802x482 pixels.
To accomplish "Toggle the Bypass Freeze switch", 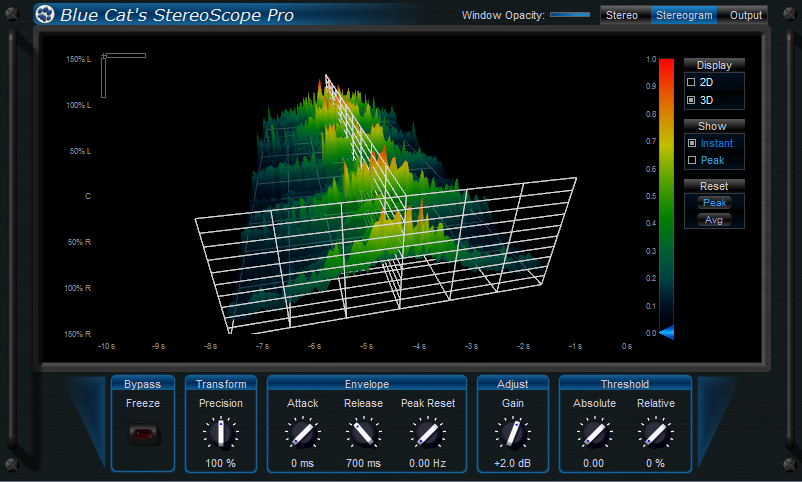I will 142,434.
